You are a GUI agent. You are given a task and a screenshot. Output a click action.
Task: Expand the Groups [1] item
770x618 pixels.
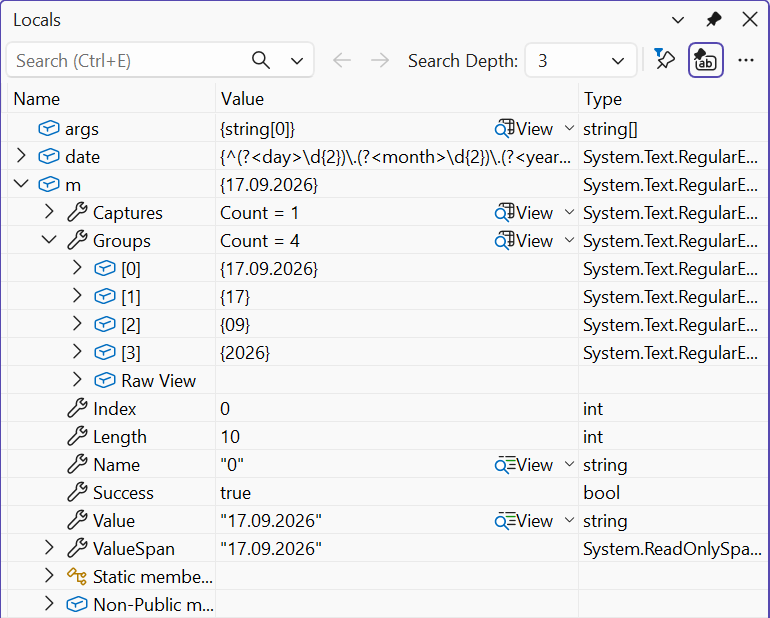point(77,296)
